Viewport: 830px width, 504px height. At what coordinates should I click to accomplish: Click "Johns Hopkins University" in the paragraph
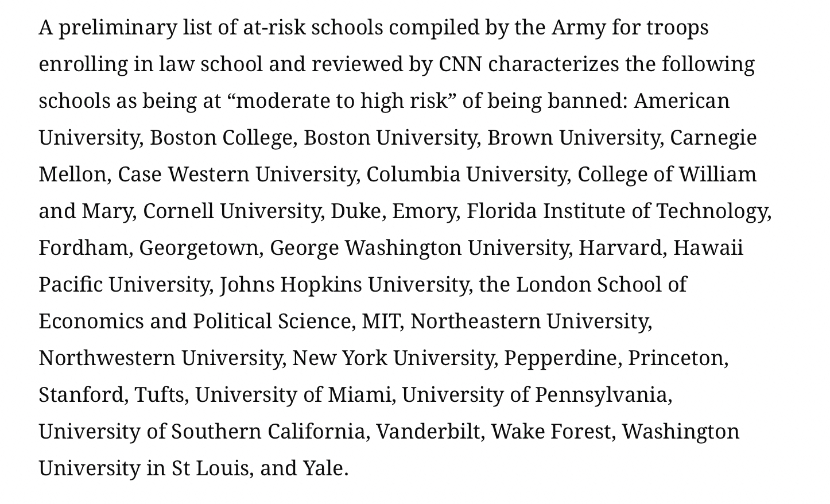click(344, 285)
